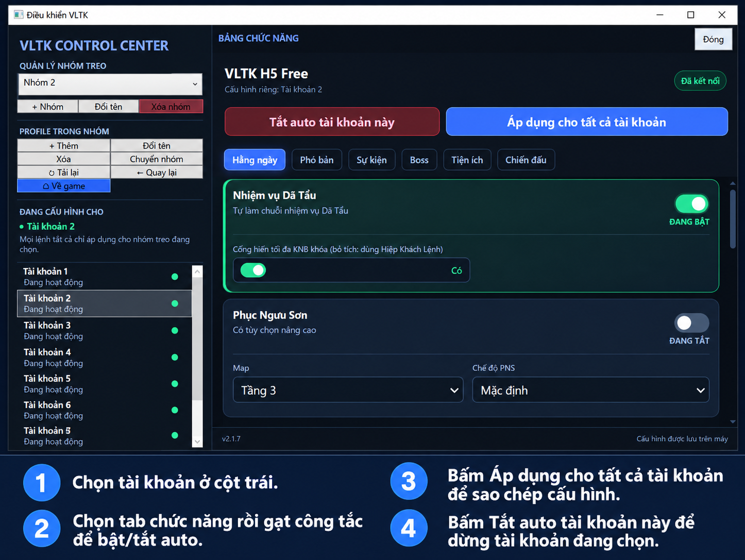The image size is (745, 560).
Task: Click Đổi tên beside the + Nhóm button
Action: (x=108, y=107)
